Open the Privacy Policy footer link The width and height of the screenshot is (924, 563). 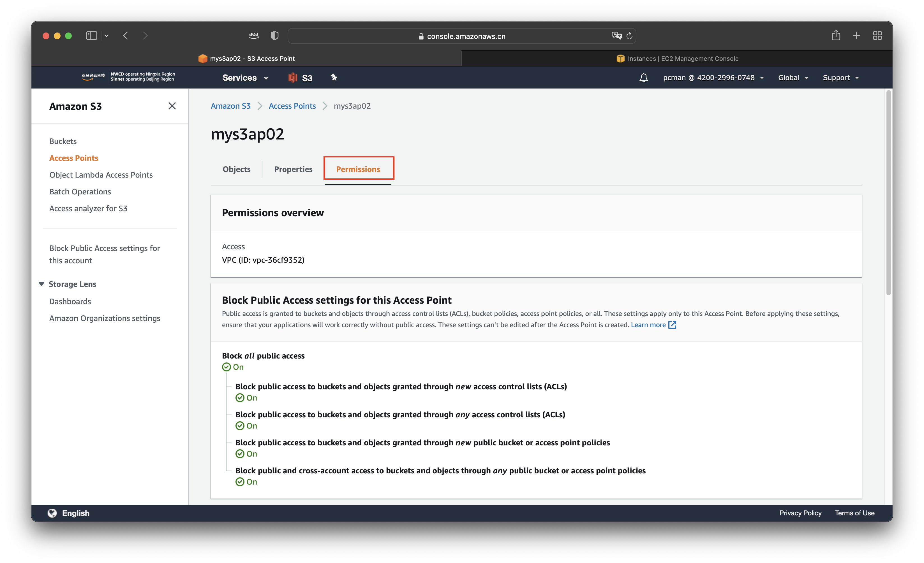[x=800, y=513]
